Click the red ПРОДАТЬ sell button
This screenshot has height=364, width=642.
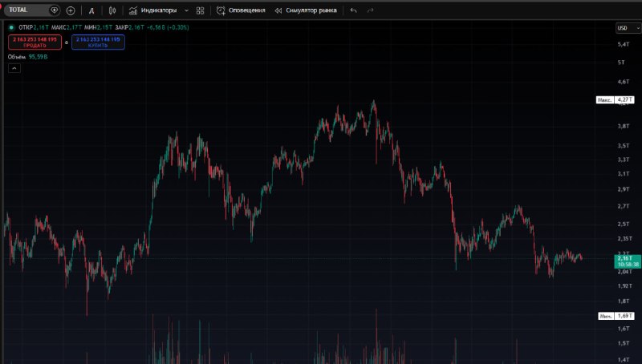pyautogui.click(x=35, y=42)
